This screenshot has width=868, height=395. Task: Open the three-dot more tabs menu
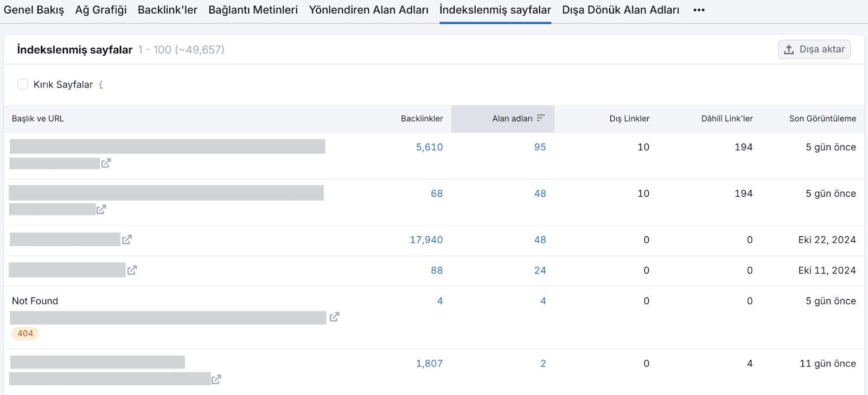699,10
